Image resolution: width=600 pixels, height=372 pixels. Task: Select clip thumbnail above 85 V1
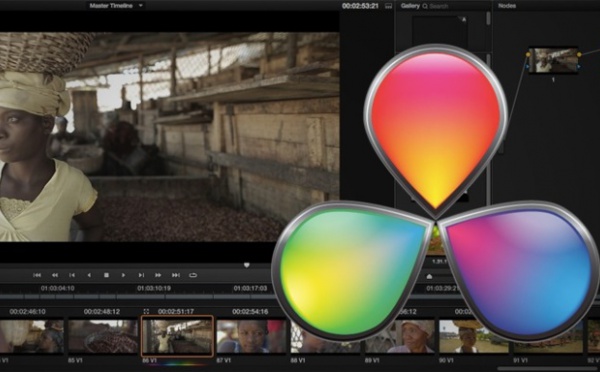tap(103, 336)
